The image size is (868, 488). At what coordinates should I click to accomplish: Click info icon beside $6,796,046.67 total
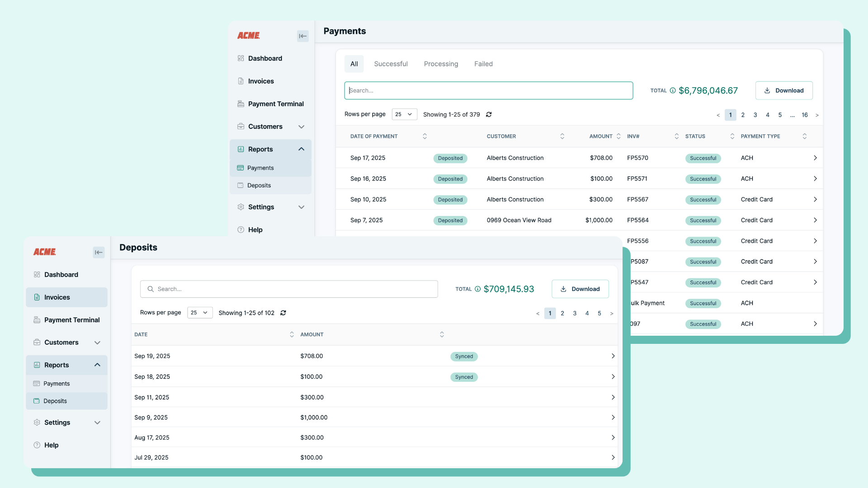673,90
